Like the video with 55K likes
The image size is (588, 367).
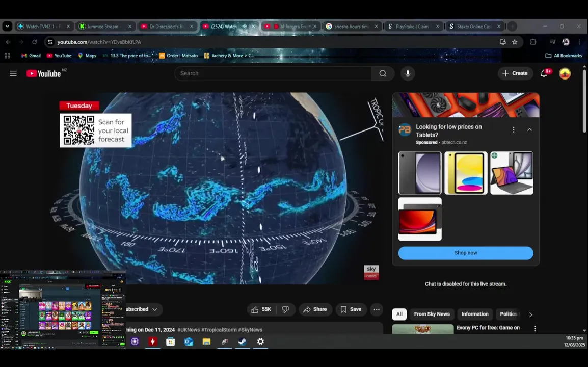tap(261, 309)
